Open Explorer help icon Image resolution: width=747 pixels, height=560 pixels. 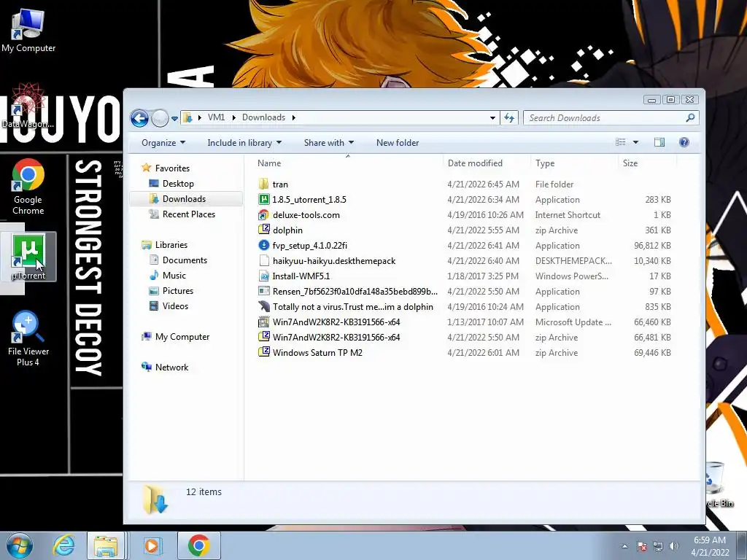(x=684, y=142)
